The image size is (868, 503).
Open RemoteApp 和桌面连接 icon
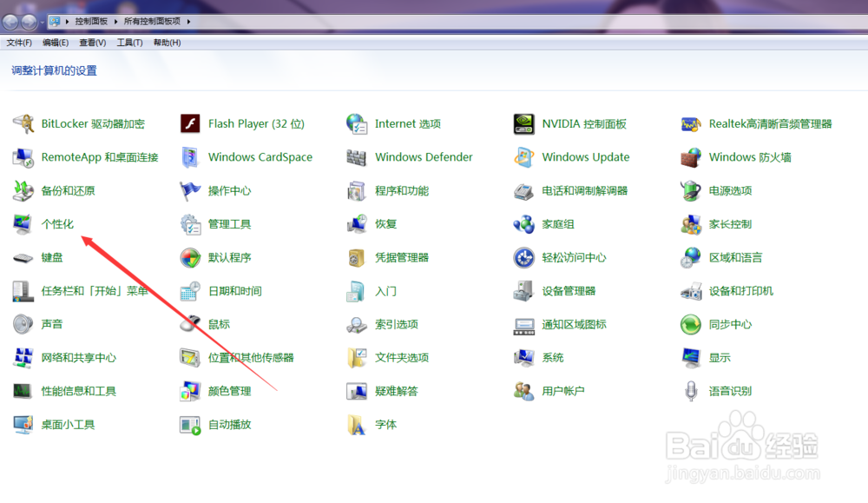coord(23,157)
